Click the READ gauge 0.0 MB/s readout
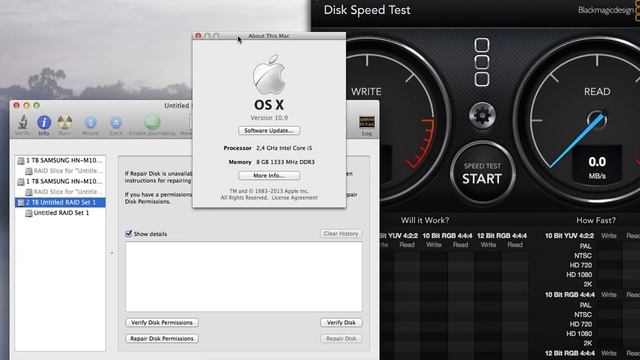 [597, 167]
